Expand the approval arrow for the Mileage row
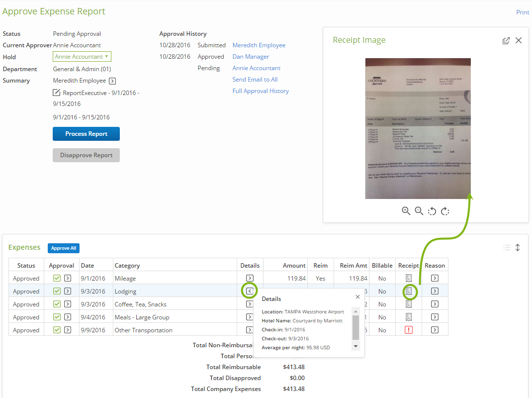This screenshot has width=532, height=398. pyautogui.click(x=68, y=278)
